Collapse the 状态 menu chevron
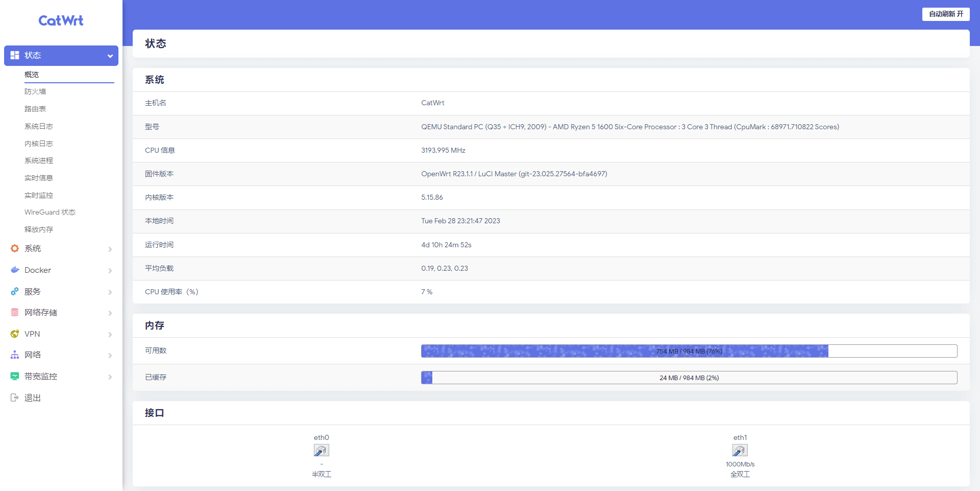 point(110,56)
